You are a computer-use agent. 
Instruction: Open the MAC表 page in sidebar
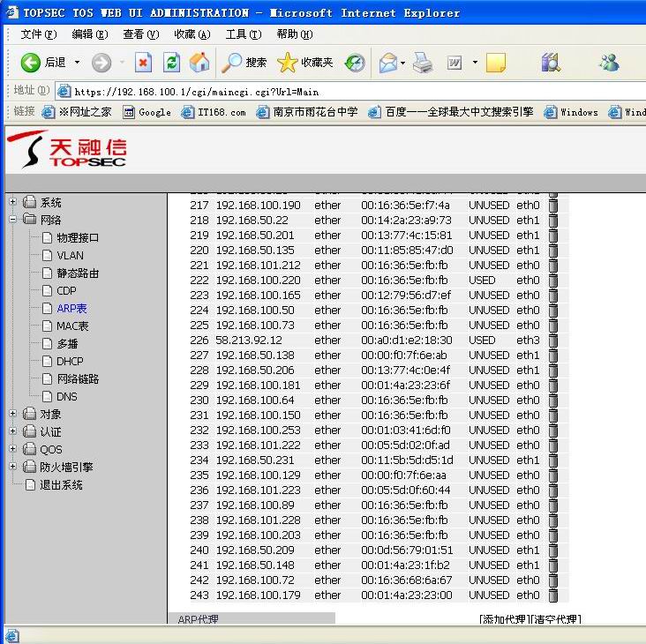tap(72, 326)
